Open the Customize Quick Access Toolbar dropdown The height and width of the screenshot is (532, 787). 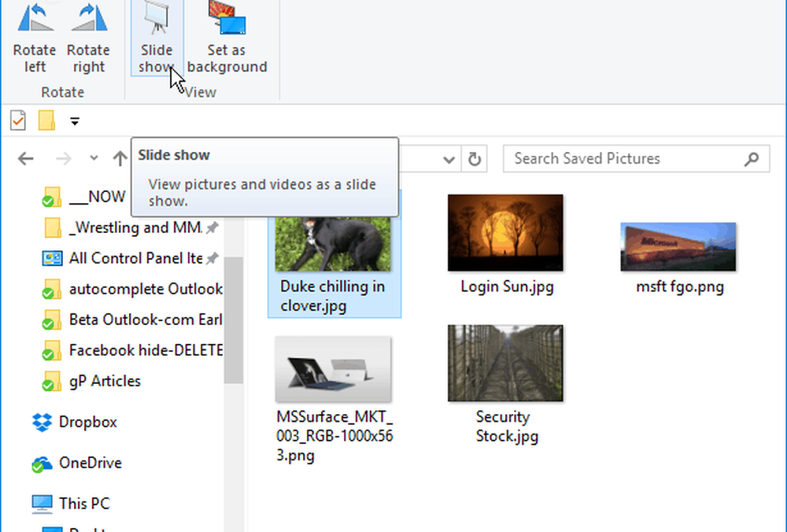[x=75, y=121]
